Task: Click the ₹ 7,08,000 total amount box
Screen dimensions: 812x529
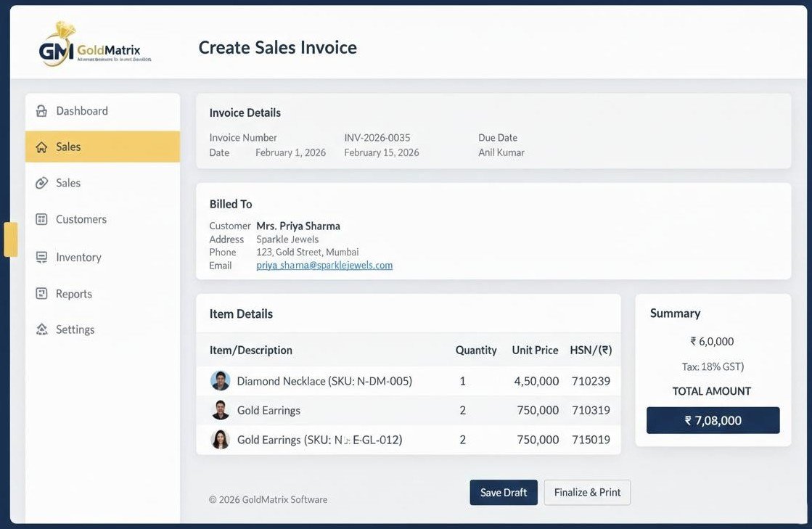Action: pos(713,420)
